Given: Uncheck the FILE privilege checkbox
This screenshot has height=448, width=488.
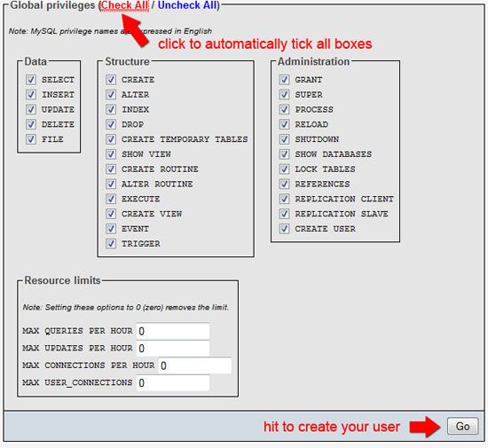Looking at the screenshot, I should (x=31, y=139).
